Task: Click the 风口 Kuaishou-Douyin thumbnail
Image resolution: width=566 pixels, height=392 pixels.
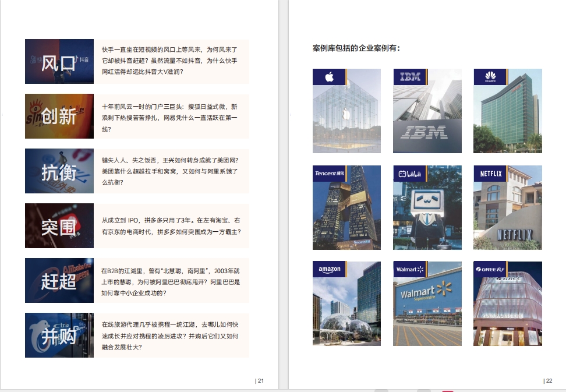Action: tap(59, 61)
